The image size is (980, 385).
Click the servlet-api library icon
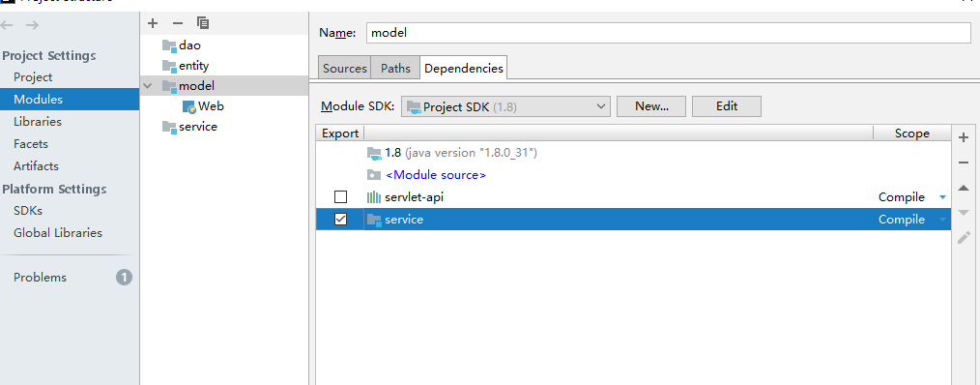(374, 197)
